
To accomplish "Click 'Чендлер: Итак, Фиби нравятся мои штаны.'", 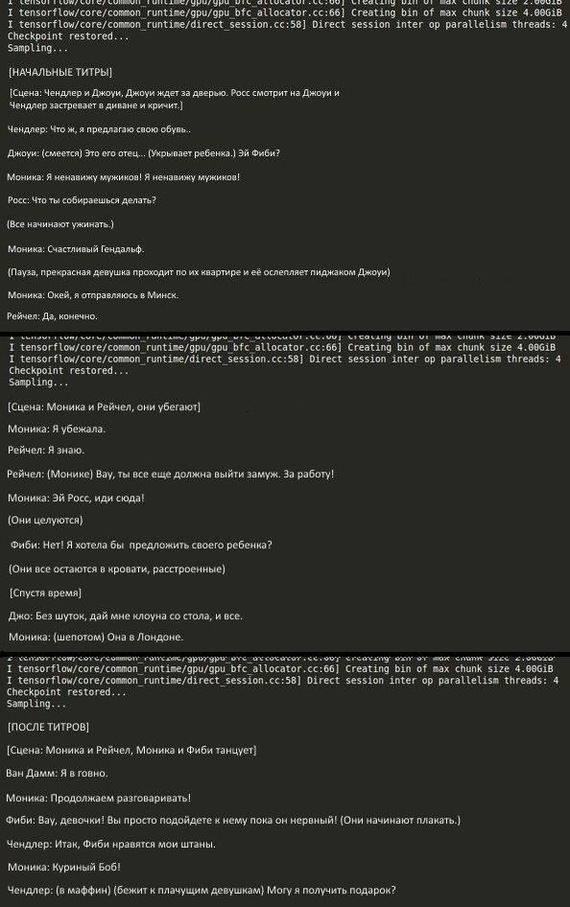I will pos(111,845).
